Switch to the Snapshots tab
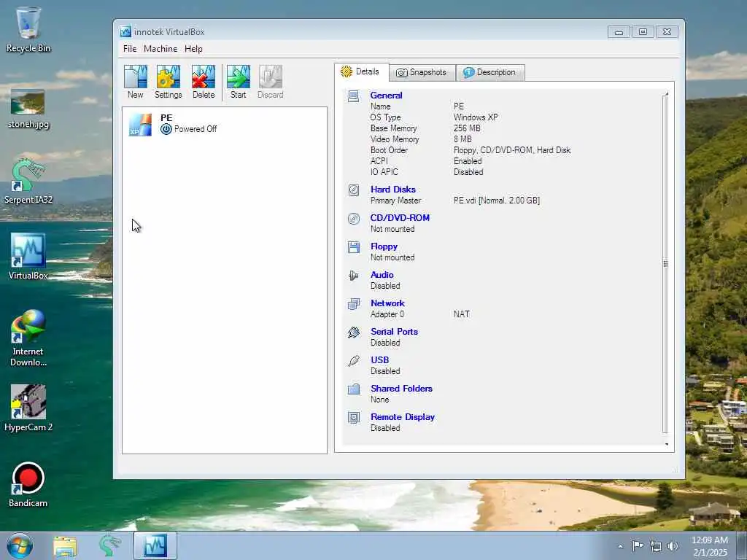Viewport: 747px width, 560px height. [422, 72]
